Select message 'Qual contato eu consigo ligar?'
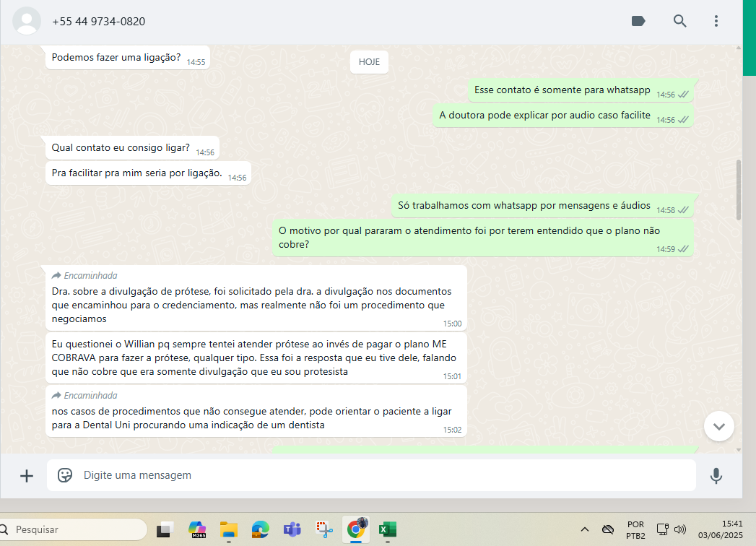 click(132, 147)
